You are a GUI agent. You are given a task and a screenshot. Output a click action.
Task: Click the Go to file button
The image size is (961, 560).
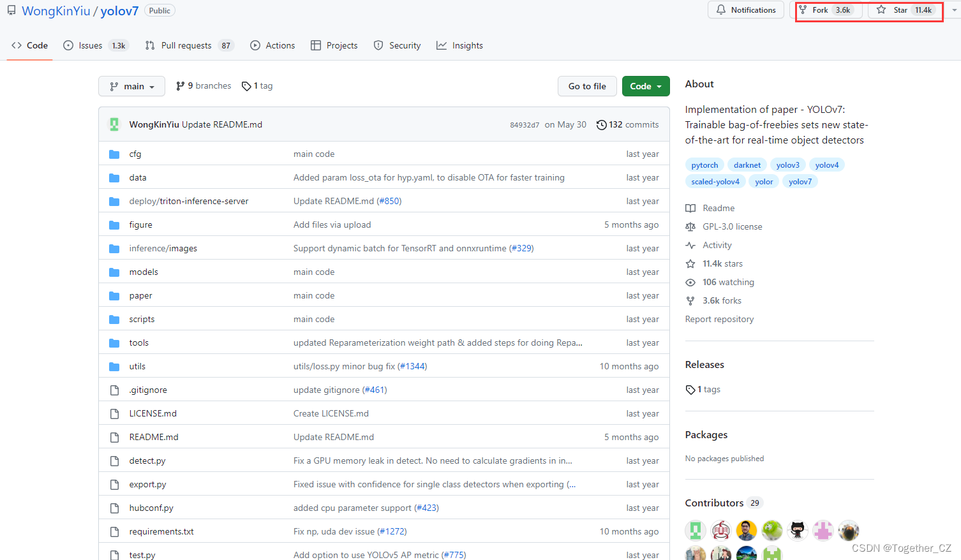tap(587, 86)
